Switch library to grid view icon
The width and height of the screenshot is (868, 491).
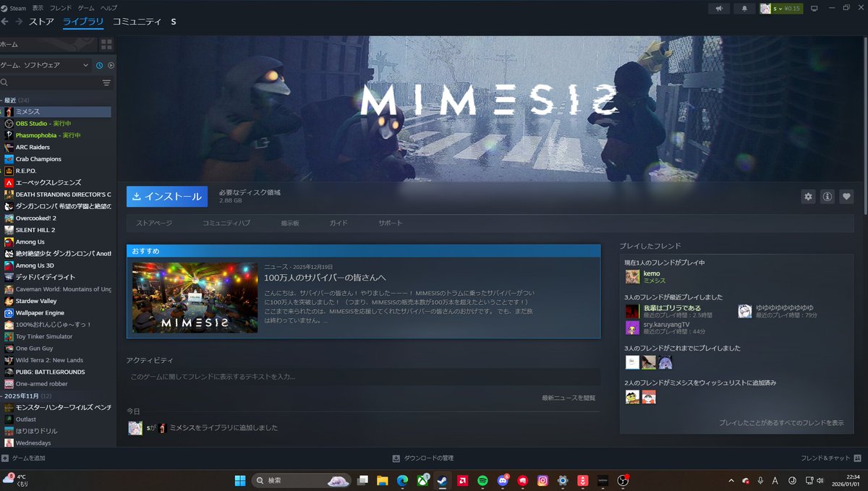pos(107,44)
